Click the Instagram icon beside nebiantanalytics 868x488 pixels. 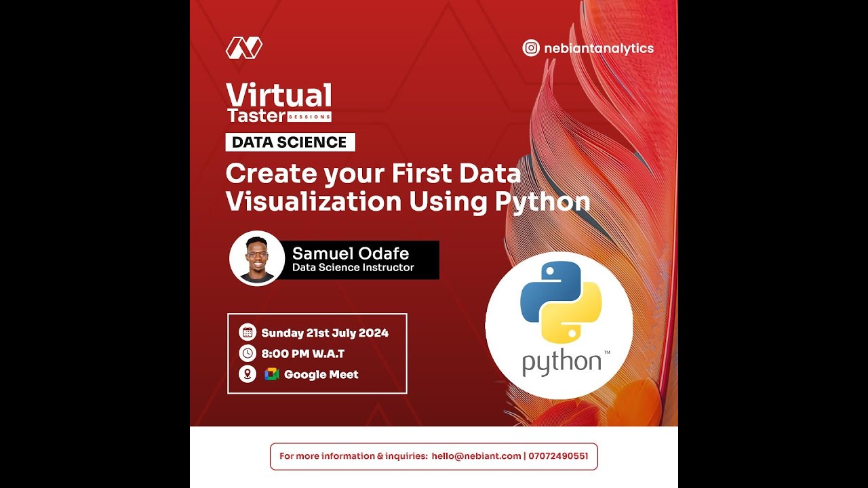point(531,48)
